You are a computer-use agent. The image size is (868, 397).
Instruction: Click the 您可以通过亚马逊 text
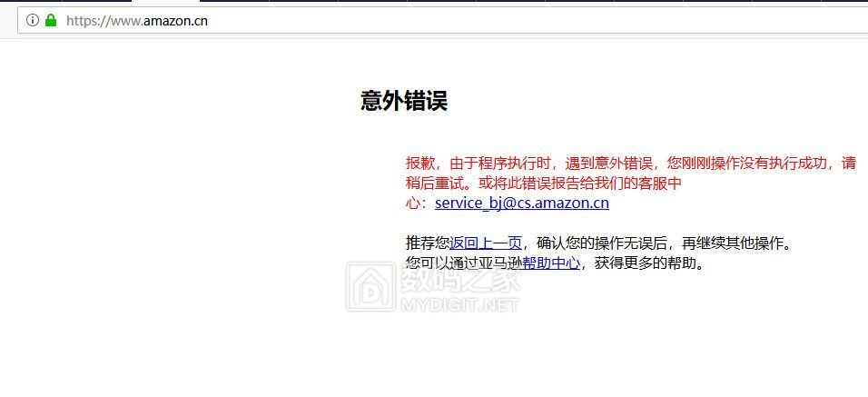pyautogui.click(x=464, y=263)
